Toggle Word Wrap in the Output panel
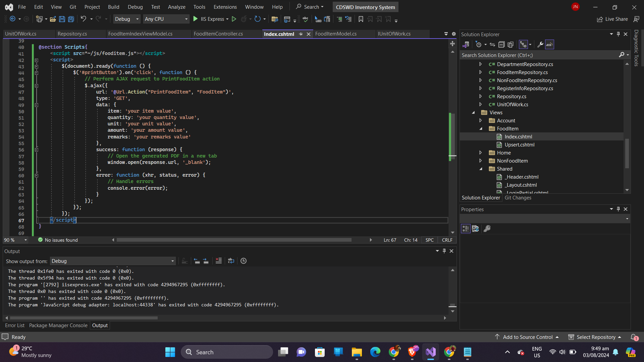644x362 pixels. pos(231,261)
